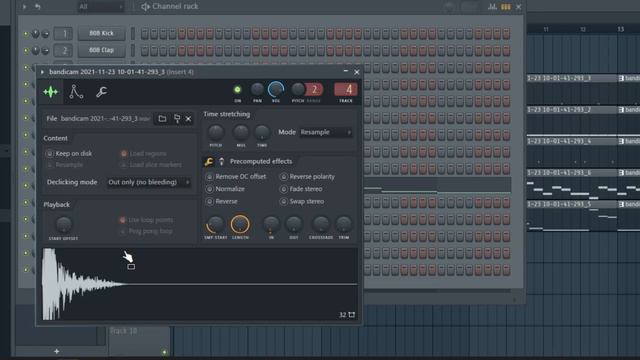This screenshot has height=360, width=640.
Task: Click the 32 bit-depth indicator on waveform
Action: point(342,315)
